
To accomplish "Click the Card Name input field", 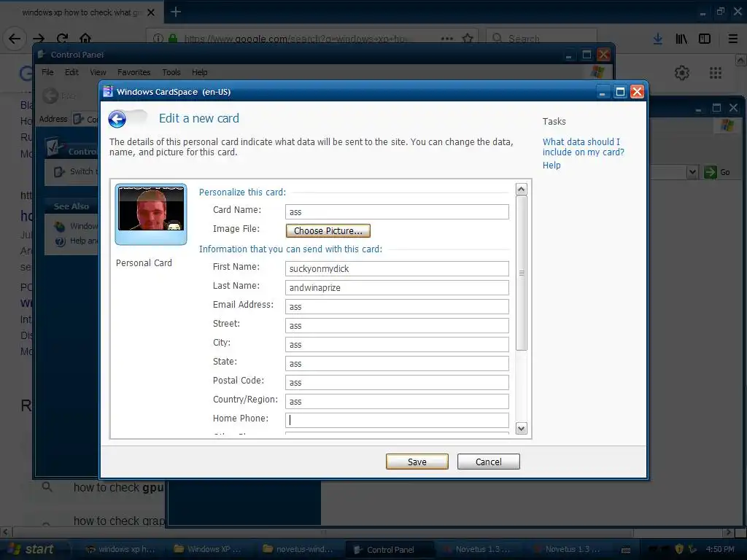I will (397, 212).
